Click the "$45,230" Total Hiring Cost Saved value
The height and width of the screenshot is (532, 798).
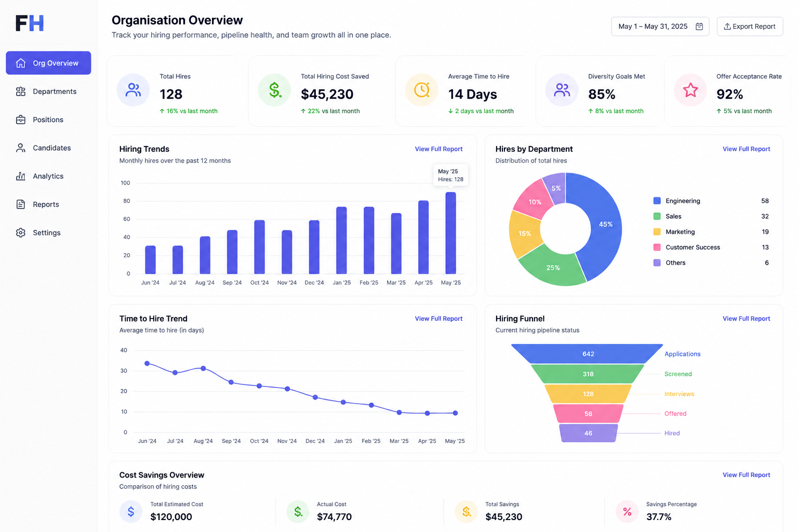327,95
